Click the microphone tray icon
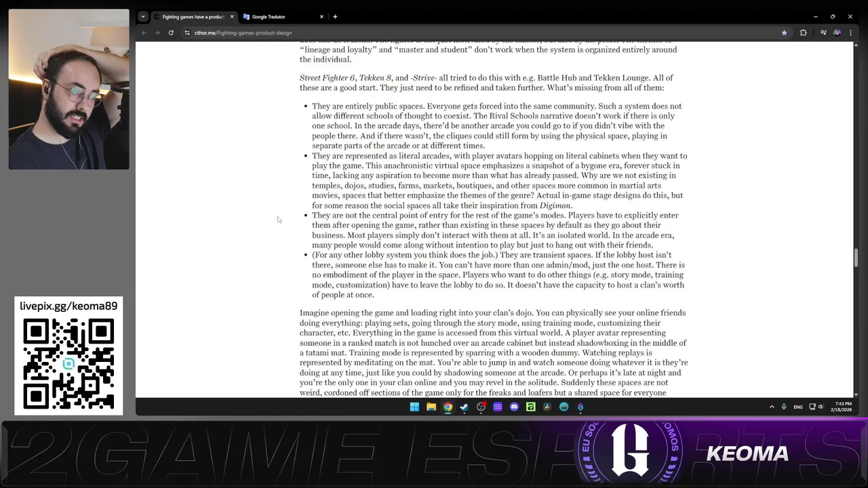 click(784, 407)
